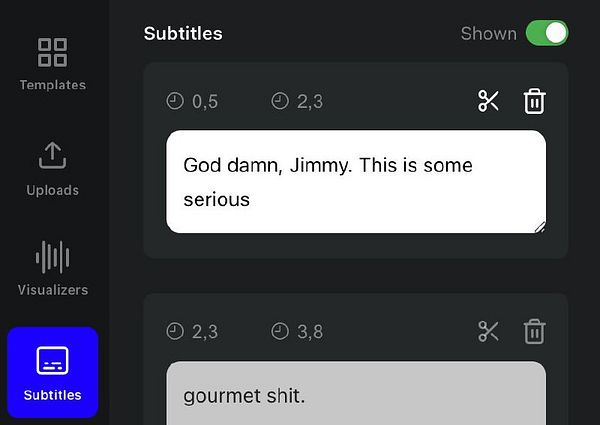600x425 pixels.
Task: Open the Templates panel icon
Action: point(52,53)
